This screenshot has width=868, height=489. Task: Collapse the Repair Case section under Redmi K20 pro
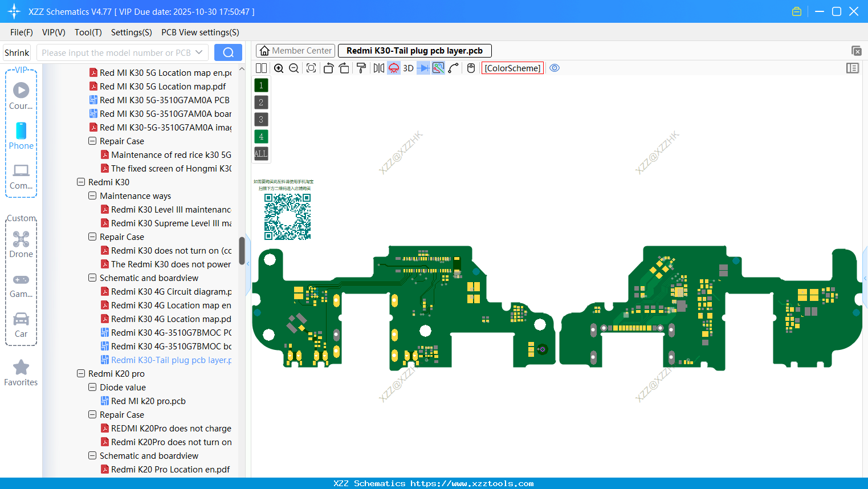(92, 414)
